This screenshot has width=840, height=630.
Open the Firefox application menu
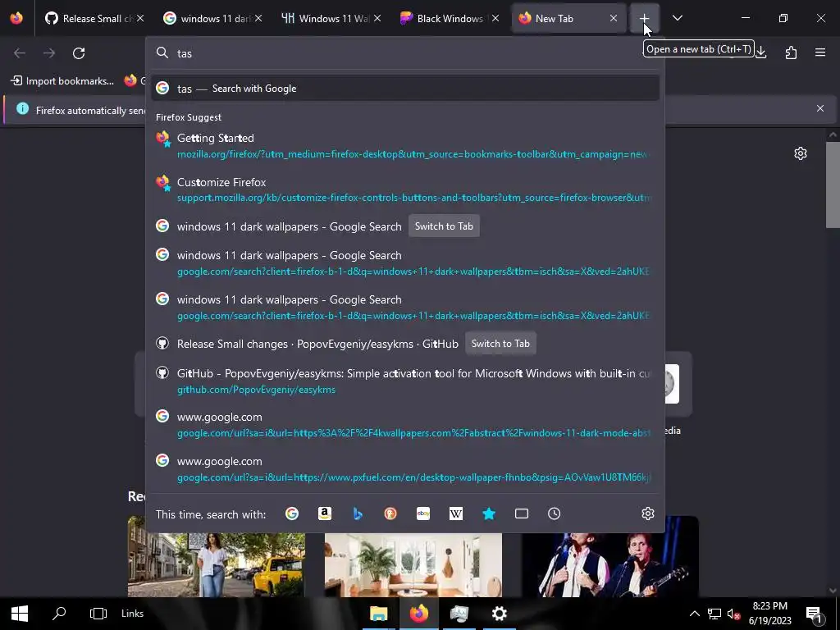pos(820,52)
